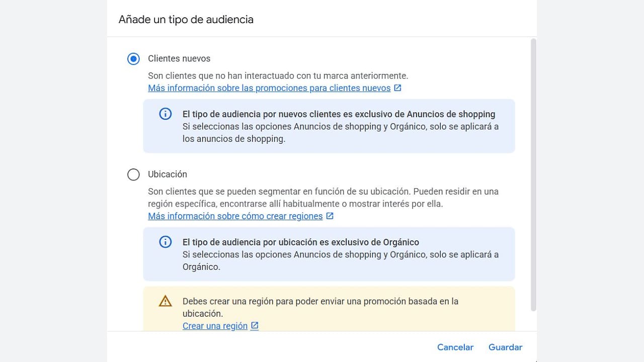
Task: Click info icon in exclusivo de Orgánico notice
Action: (165, 242)
